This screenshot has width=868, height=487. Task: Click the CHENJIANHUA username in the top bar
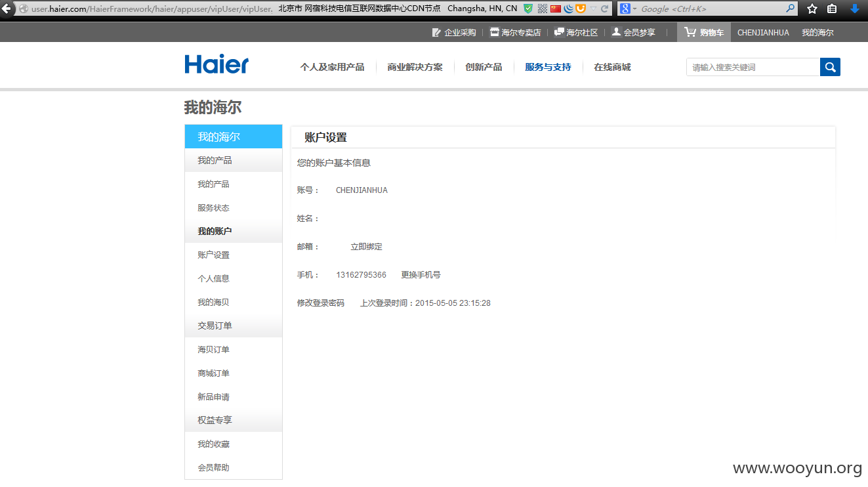763,32
